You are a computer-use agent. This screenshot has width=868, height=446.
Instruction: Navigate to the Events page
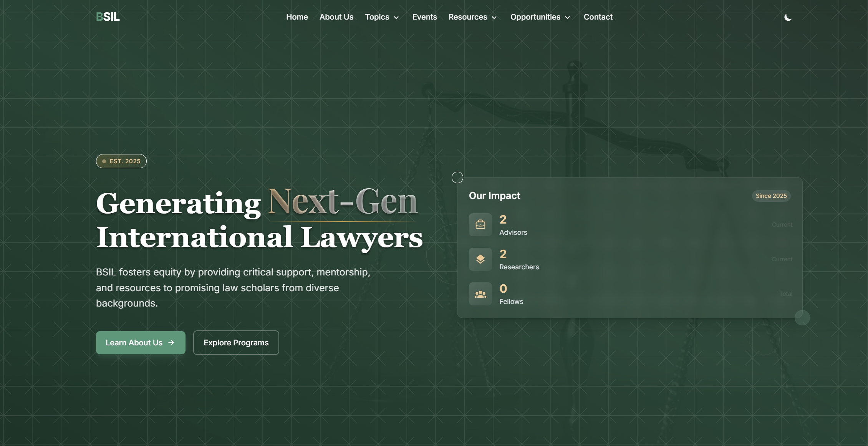(x=424, y=17)
